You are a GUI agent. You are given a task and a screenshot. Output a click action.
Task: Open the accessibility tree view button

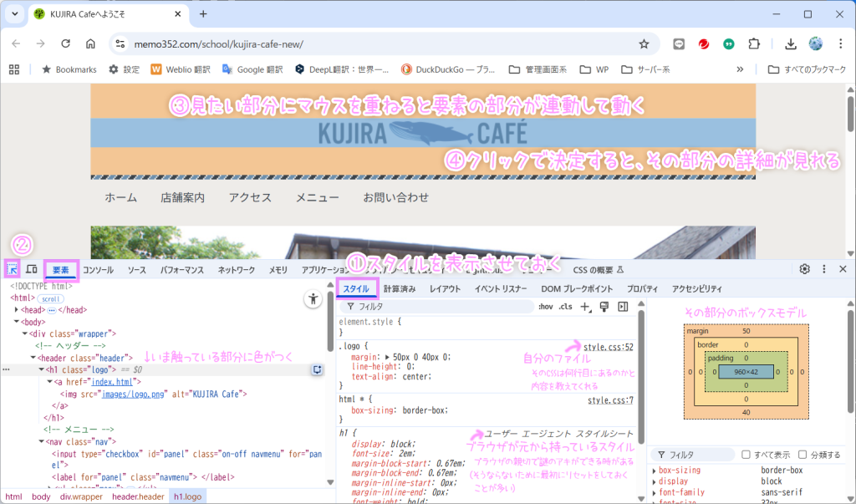[313, 298]
